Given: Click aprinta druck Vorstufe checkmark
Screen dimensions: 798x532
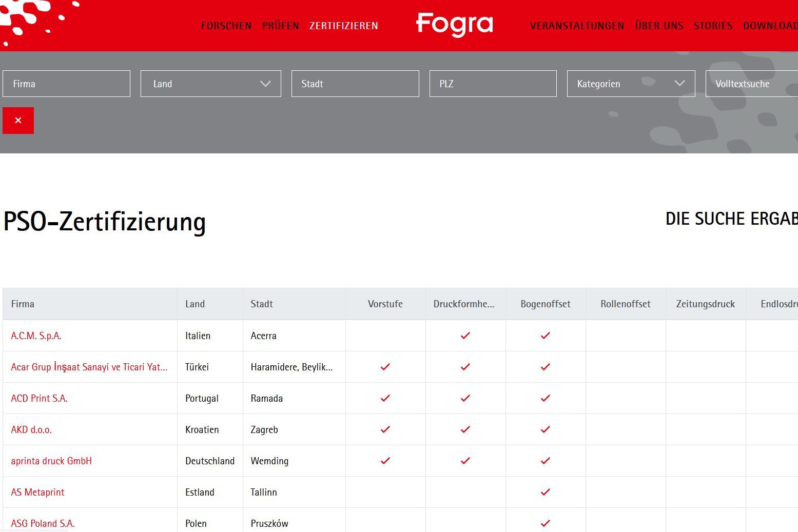Looking at the screenshot, I should tap(385, 461).
